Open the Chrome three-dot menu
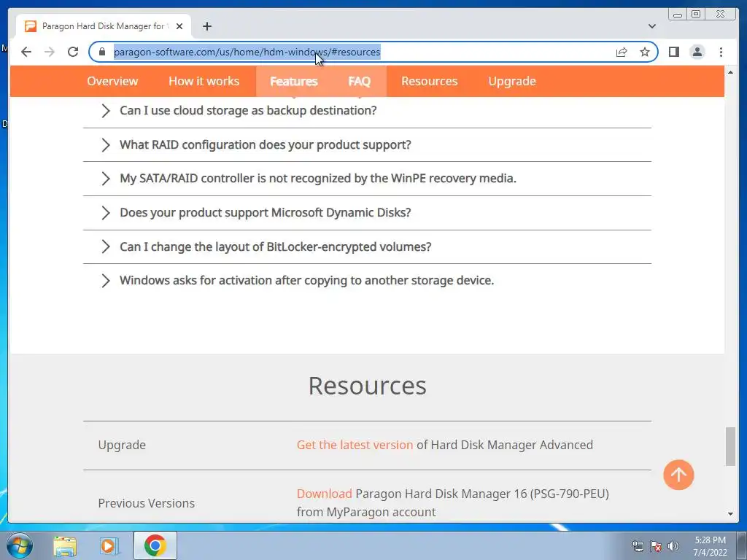The height and width of the screenshot is (560, 747). (x=721, y=52)
